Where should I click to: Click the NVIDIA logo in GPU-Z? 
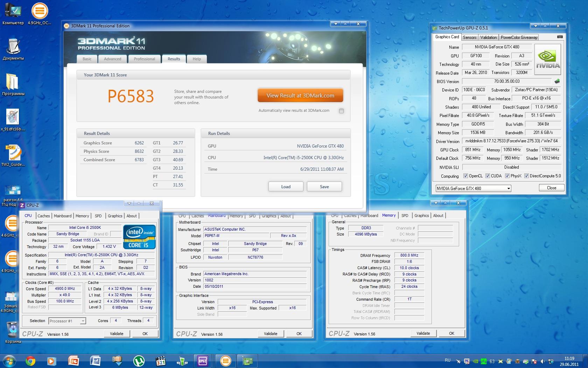[x=548, y=59]
